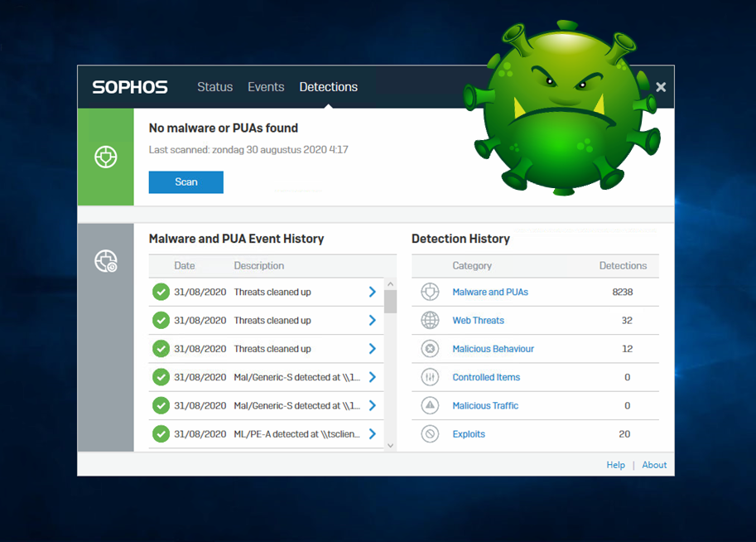
Task: Expand the ML/PE-A detected event arrow
Action: 372,433
